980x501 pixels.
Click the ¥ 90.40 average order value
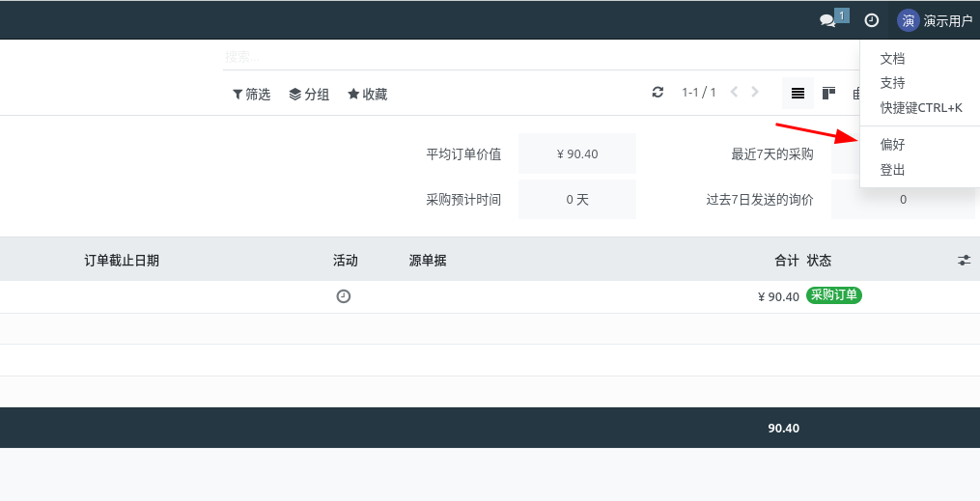pos(577,153)
